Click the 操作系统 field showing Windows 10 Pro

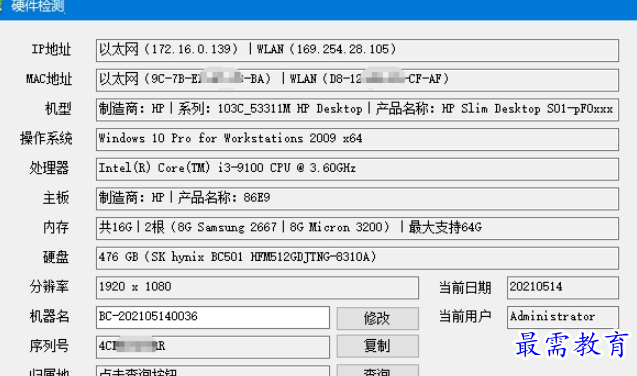[x=357, y=139]
